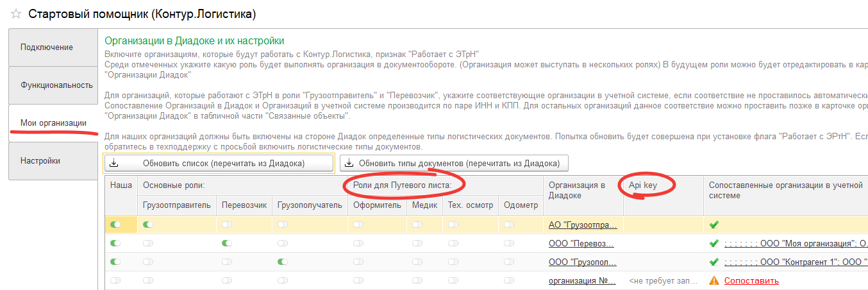Enable Грузоотправитель role for ООО "Перевоз…" row
The width and height of the screenshot is (868, 290).
coord(148,244)
